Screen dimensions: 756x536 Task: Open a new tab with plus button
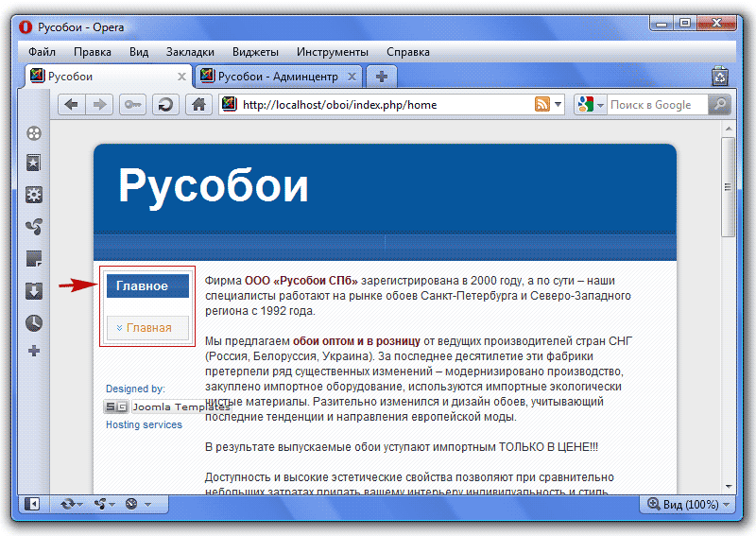381,77
